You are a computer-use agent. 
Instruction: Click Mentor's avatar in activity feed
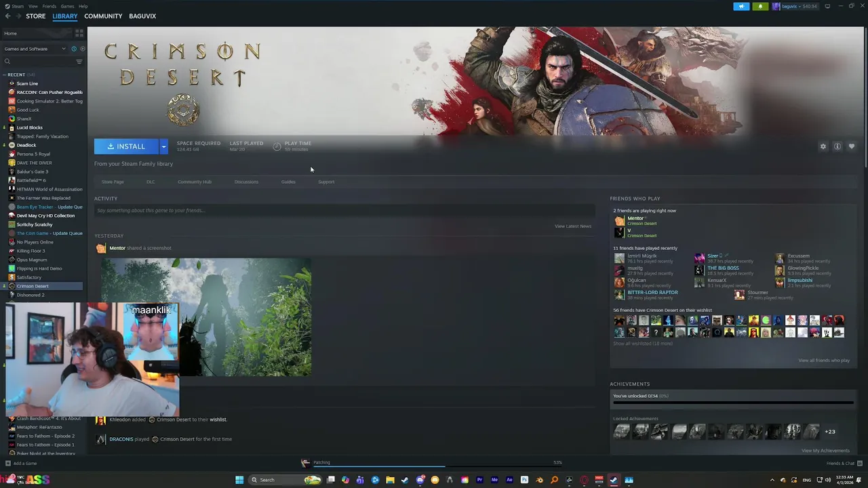[x=101, y=248]
